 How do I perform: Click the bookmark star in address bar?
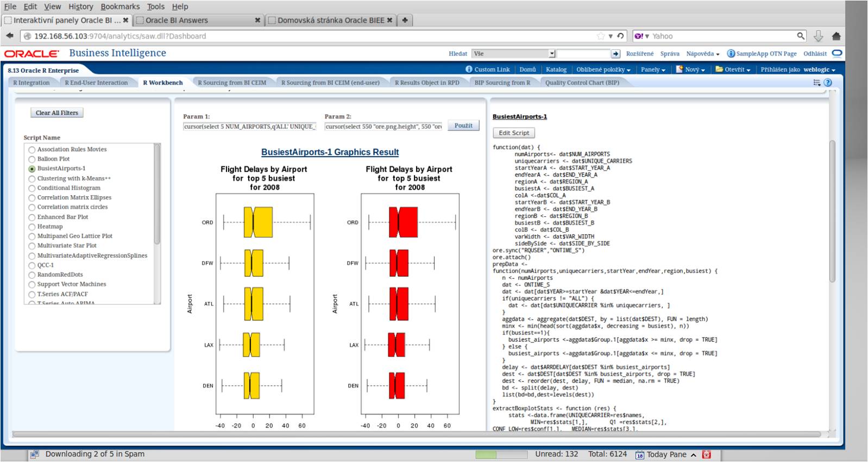pyautogui.click(x=601, y=36)
